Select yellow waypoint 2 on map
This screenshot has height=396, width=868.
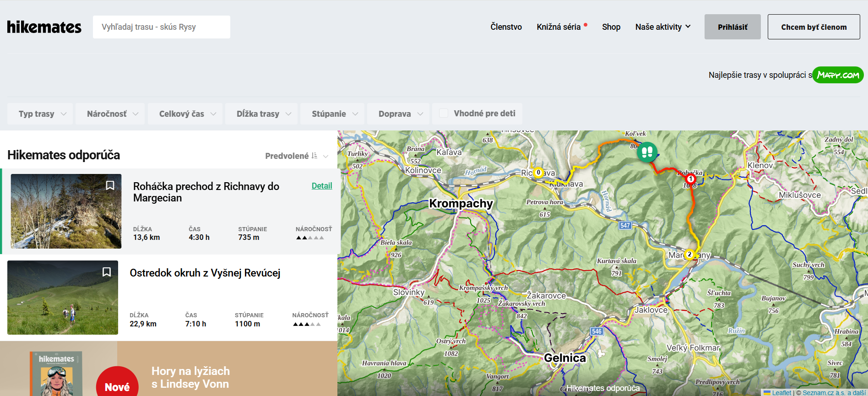tap(689, 254)
